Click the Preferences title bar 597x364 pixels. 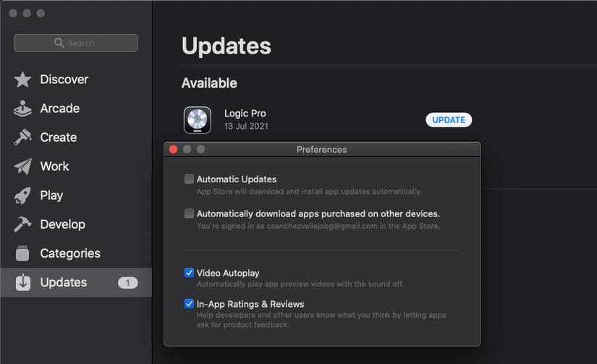[322, 149]
